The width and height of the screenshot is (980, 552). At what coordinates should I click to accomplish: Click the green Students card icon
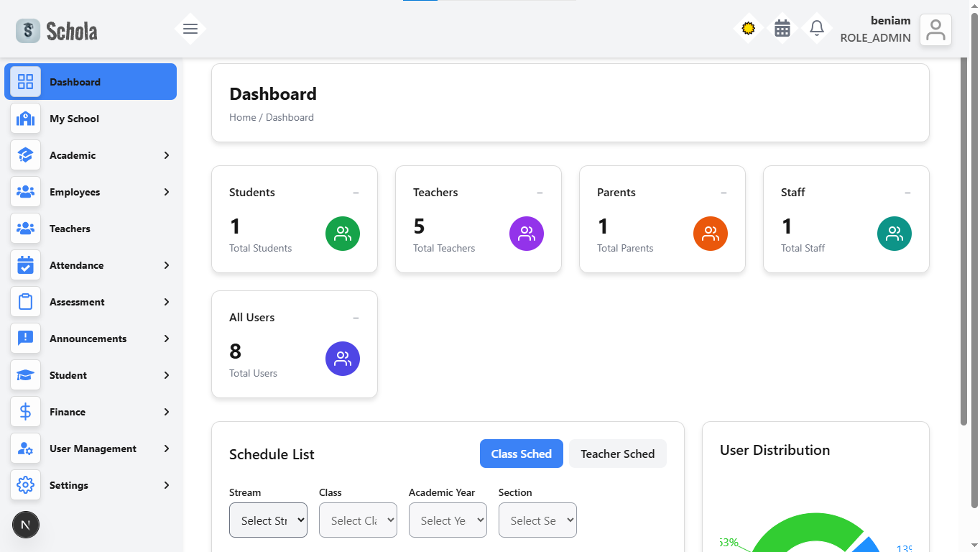[343, 234]
